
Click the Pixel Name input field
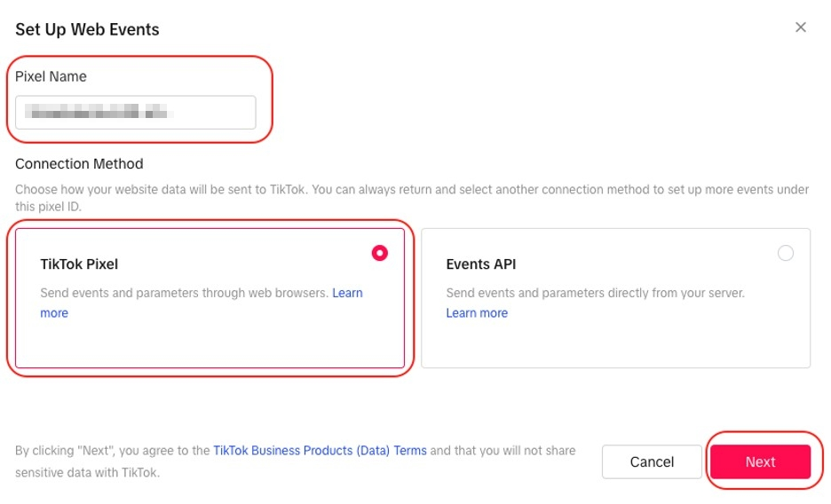[136, 112]
